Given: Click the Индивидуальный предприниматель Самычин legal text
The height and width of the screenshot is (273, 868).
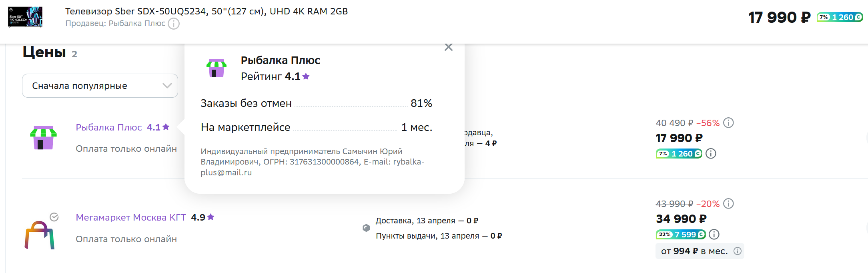Looking at the screenshot, I should click(313, 162).
